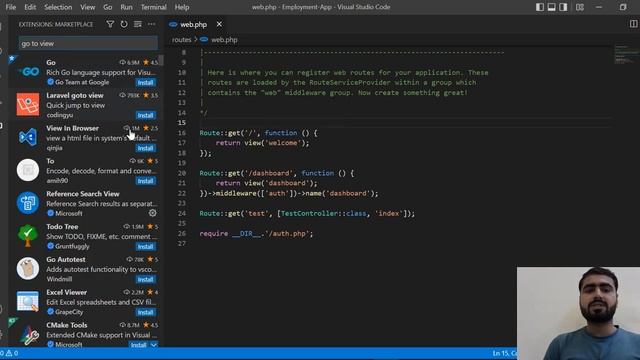The height and width of the screenshot is (360, 640).
Task: Open Reference Search View extension title
Action: tap(83, 193)
